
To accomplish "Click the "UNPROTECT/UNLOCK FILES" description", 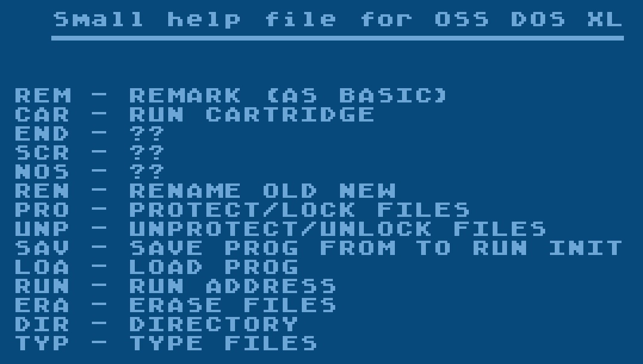I will click(x=338, y=229).
